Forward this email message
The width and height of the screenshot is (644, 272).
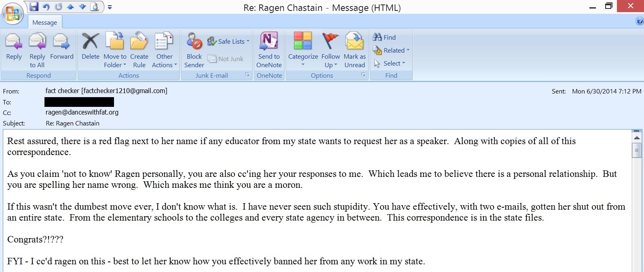61,42
